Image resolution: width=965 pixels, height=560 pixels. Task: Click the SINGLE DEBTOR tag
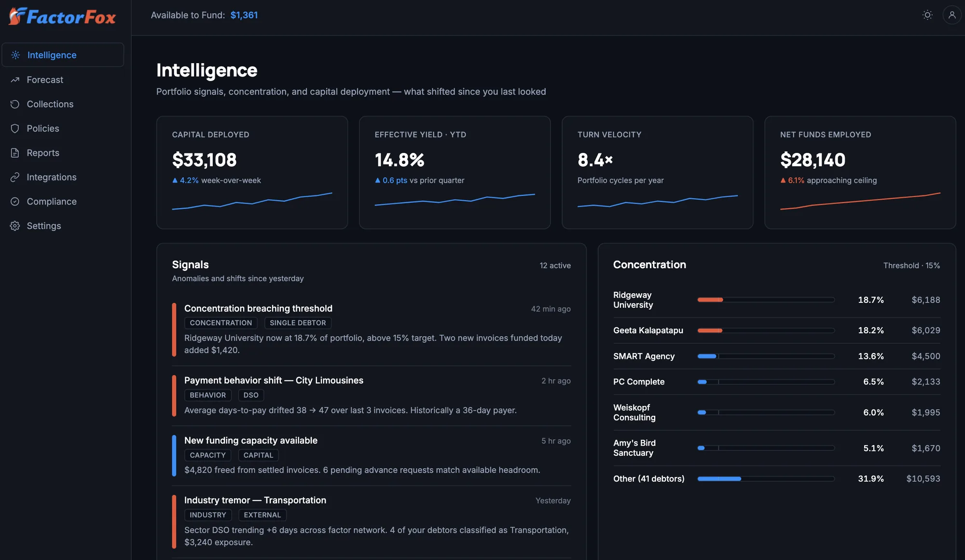(x=298, y=323)
